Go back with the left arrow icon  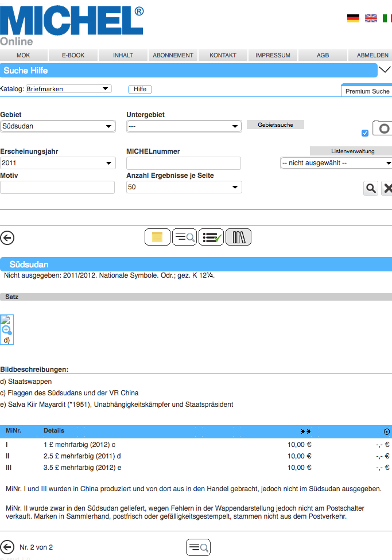7,238
